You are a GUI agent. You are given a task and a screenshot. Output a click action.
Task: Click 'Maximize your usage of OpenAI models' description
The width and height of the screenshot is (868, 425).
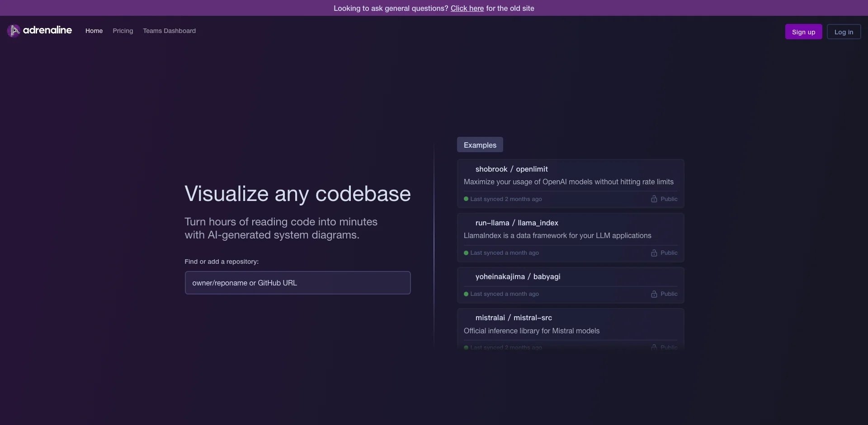[x=569, y=182]
